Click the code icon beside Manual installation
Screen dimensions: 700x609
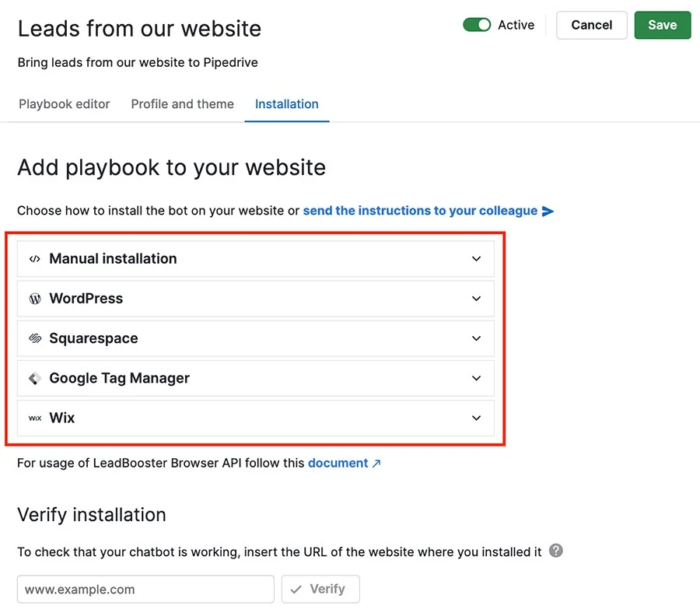[x=35, y=259]
